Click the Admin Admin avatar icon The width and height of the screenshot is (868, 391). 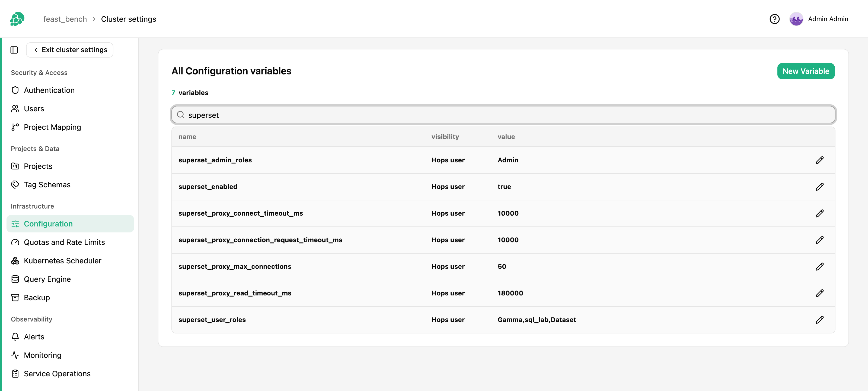click(x=796, y=19)
